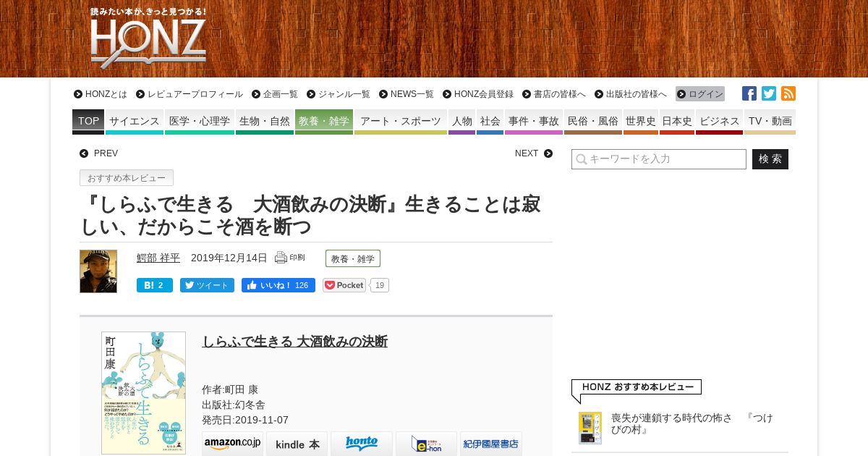This screenshot has height=456, width=868.
Task: Open 書店の皆様へ link
Action: coord(554,94)
